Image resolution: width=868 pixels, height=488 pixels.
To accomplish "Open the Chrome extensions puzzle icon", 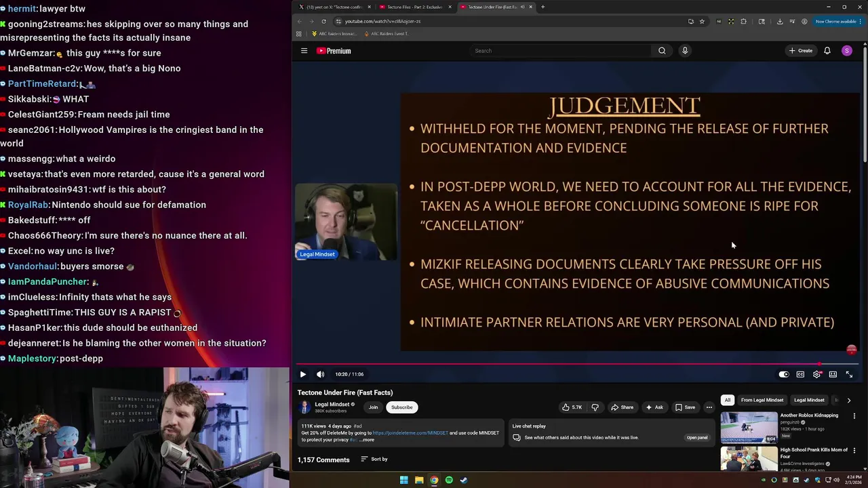I will (x=743, y=21).
